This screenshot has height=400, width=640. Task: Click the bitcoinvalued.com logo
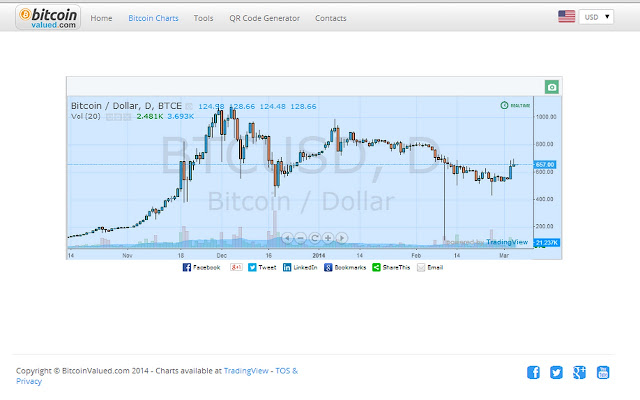coord(48,18)
